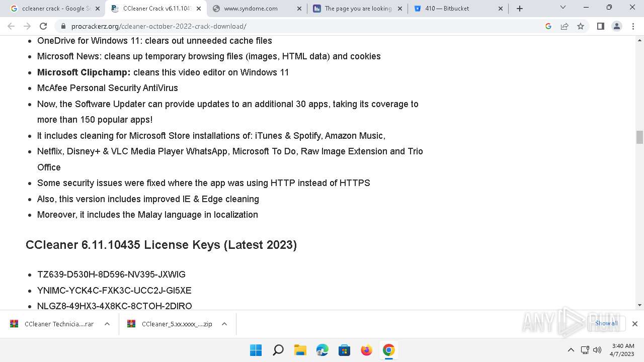Click the Microsoft Clipchamp bold text
Viewport: 644px width, 362px height.
(84, 72)
